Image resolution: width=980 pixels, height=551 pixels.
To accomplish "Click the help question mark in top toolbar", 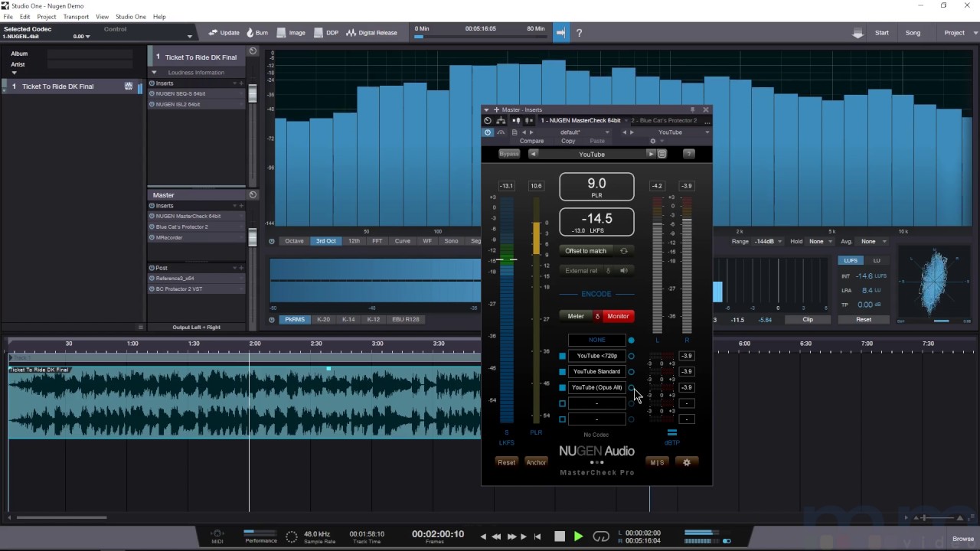I will [x=579, y=33].
